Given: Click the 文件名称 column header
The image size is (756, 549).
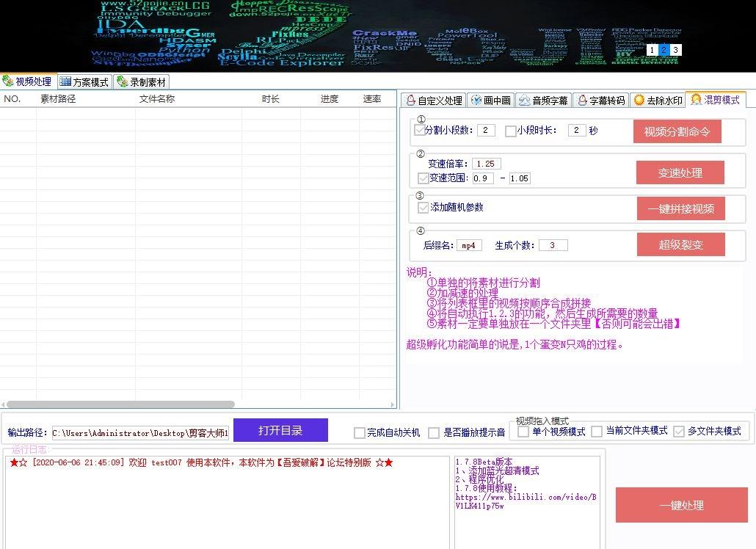Looking at the screenshot, I should click(189, 99).
